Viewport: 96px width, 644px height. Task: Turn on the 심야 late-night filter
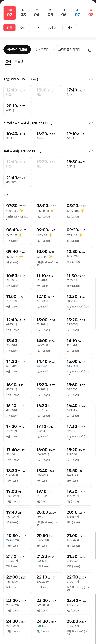(70, 28)
